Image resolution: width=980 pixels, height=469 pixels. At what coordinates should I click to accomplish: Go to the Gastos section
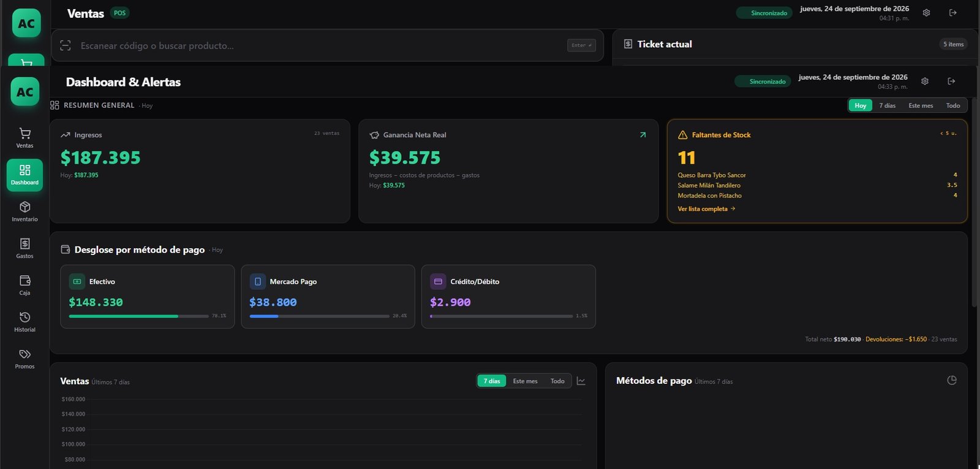click(x=24, y=248)
